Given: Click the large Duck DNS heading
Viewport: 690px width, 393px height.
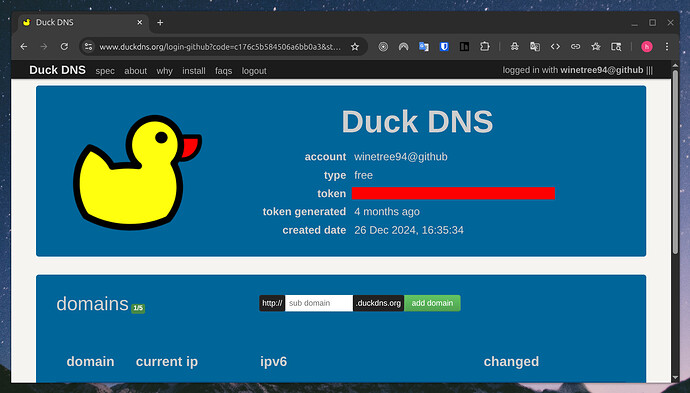Looking at the screenshot, I should (417, 121).
